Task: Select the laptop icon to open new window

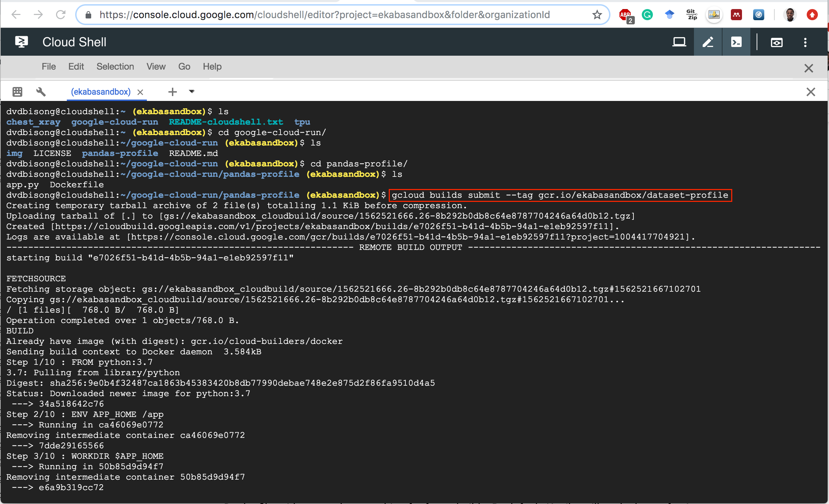Action: point(679,42)
